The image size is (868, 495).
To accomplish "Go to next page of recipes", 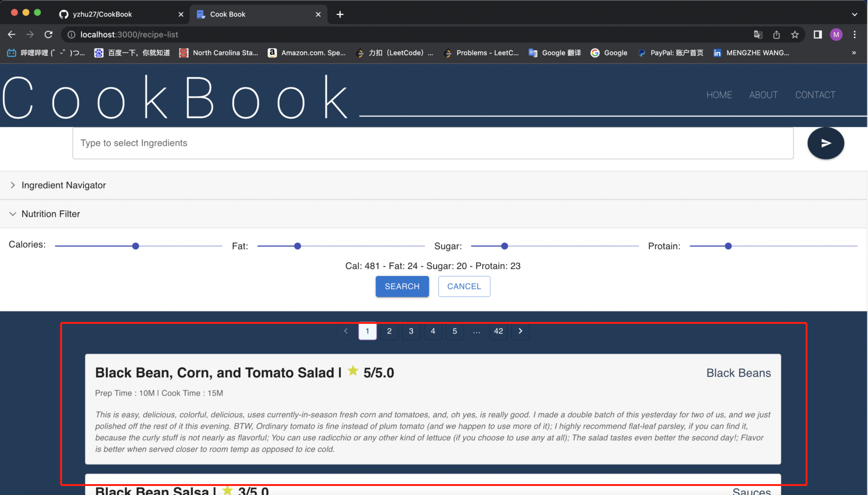I will [520, 331].
